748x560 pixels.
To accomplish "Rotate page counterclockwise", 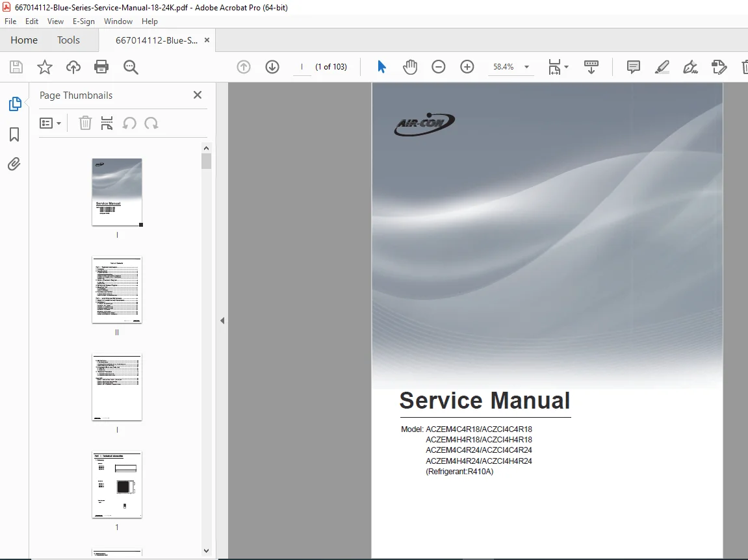I will click(x=129, y=123).
